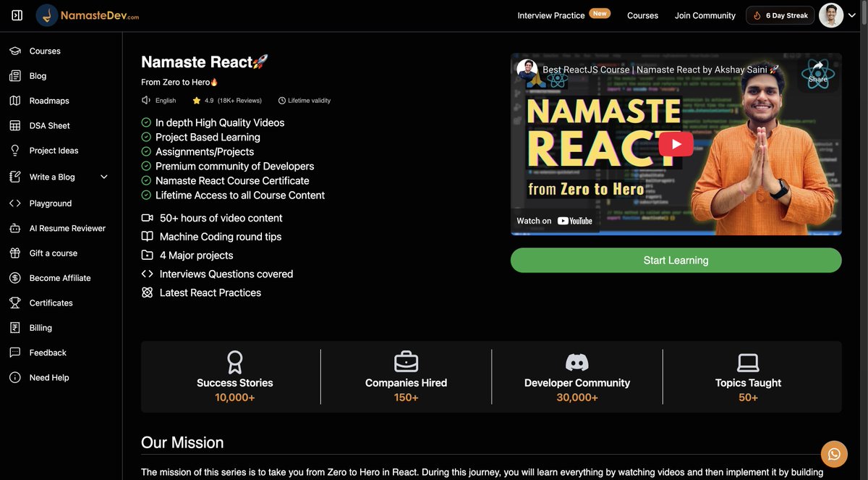Open the NamasteDev logo home link
Viewport: 868px width, 480px height.
pyautogui.click(x=88, y=15)
